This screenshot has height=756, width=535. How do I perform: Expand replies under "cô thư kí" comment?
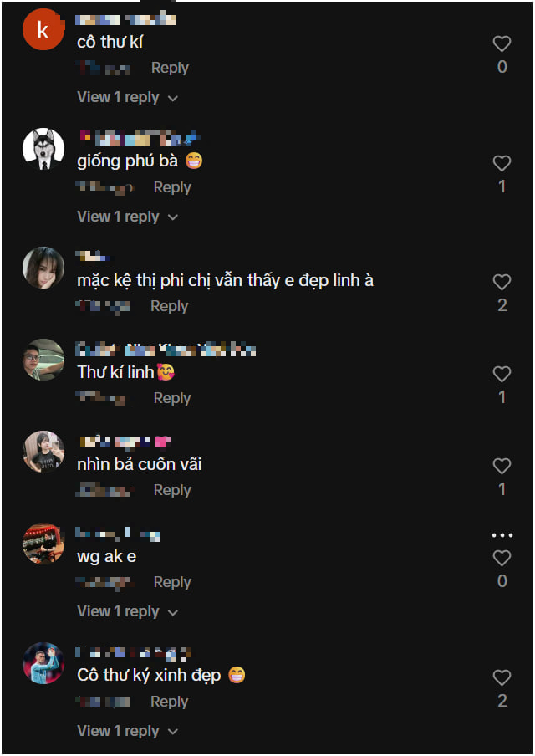click(x=127, y=97)
